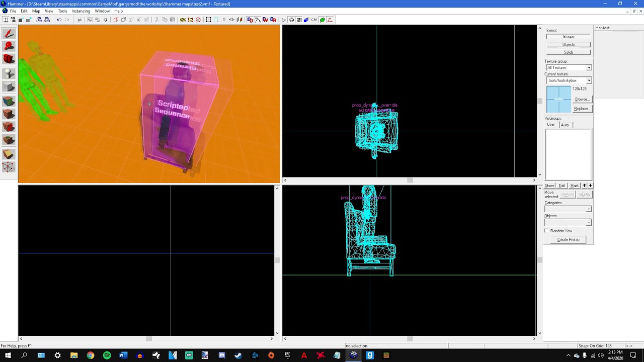Open the Tools menu
The image size is (644, 362).
(x=62, y=11)
